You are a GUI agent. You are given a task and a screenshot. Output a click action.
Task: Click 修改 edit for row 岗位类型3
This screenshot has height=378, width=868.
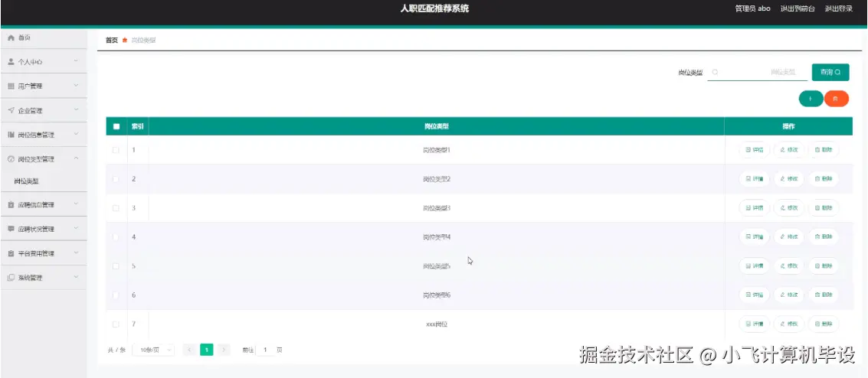point(789,208)
